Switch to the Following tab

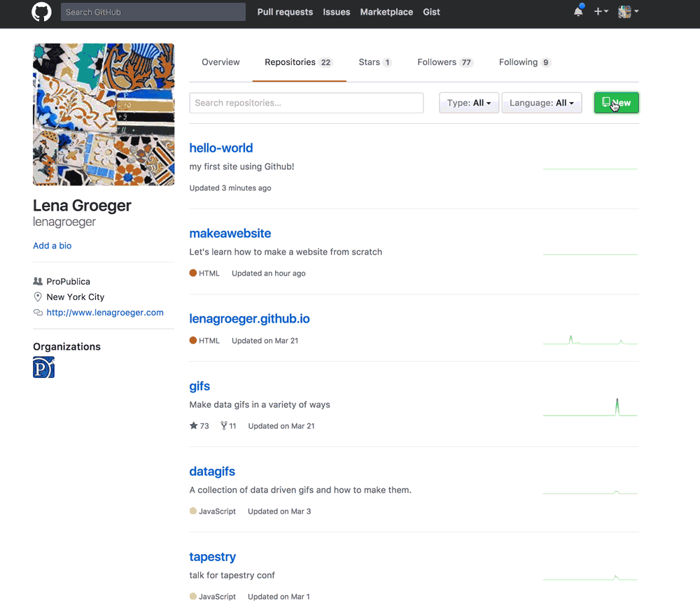525,62
